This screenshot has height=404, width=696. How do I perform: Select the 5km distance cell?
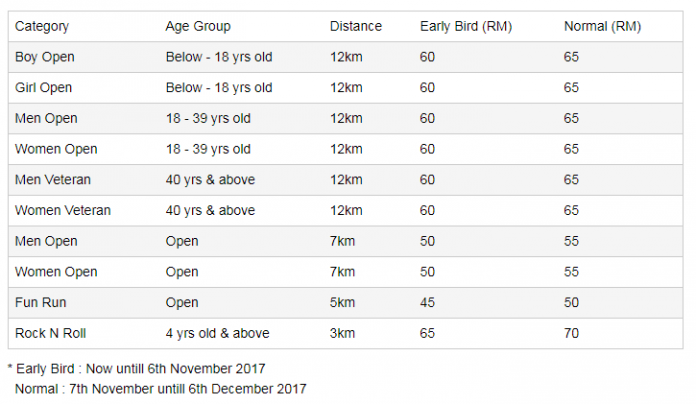pos(342,302)
